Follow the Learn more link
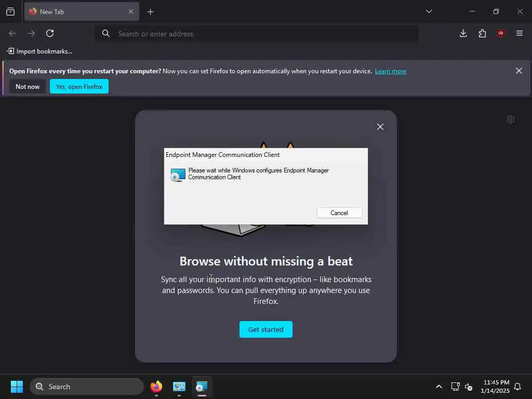Image resolution: width=532 pixels, height=399 pixels. pyautogui.click(x=391, y=71)
